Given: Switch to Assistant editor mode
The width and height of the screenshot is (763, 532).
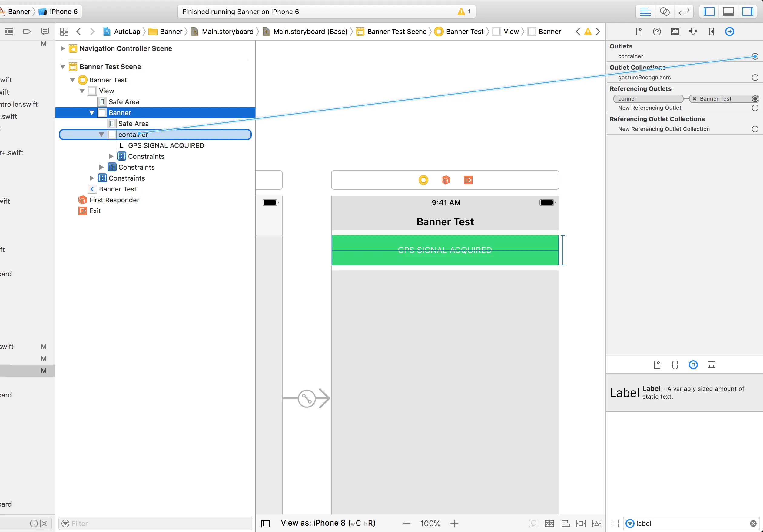Looking at the screenshot, I should click(664, 12).
